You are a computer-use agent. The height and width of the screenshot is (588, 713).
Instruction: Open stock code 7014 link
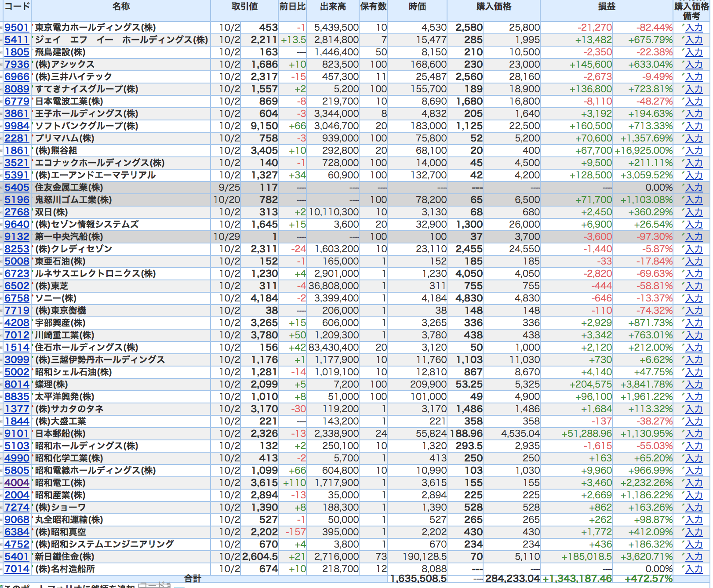tap(17, 569)
